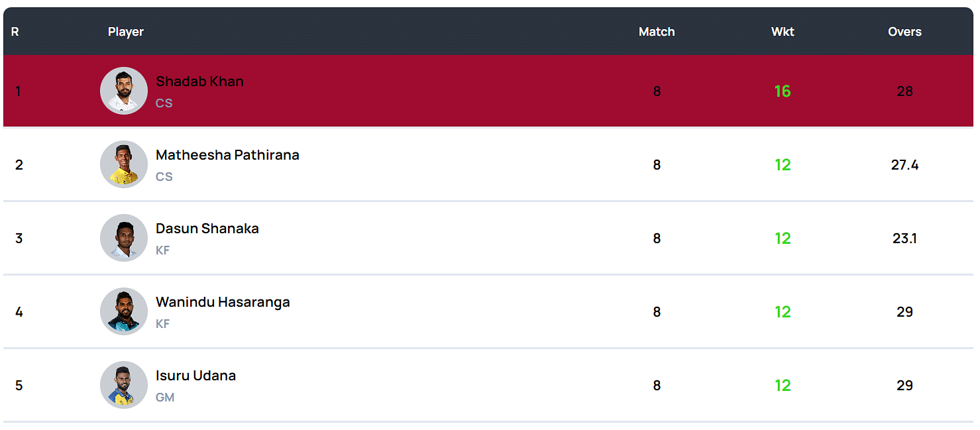980x430 pixels.
Task: Sort by the Overs column header
Action: click(x=904, y=32)
